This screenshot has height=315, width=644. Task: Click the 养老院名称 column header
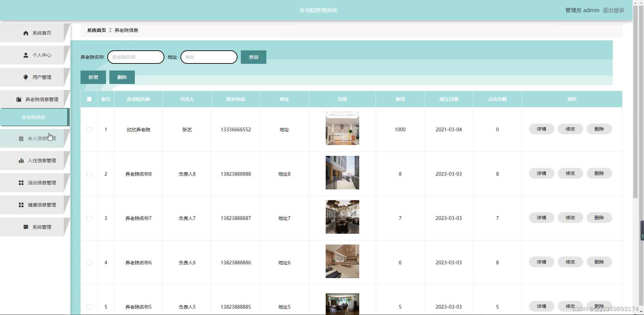coord(139,99)
